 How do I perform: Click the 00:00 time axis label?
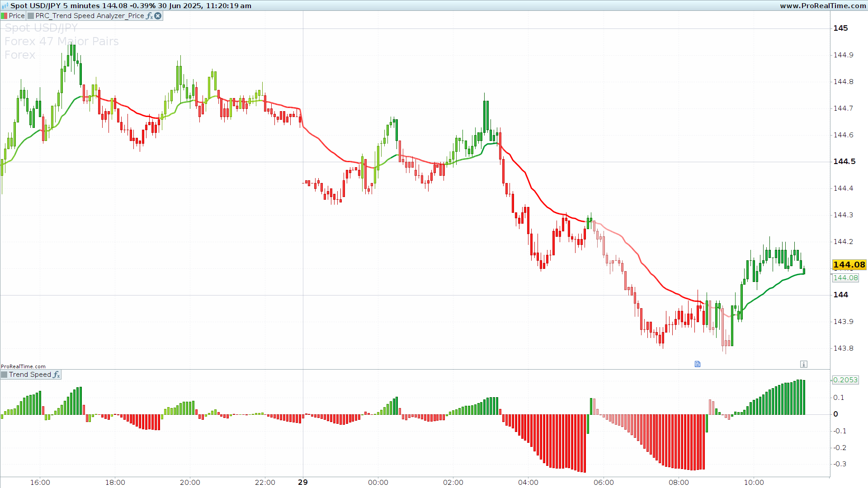tap(378, 483)
